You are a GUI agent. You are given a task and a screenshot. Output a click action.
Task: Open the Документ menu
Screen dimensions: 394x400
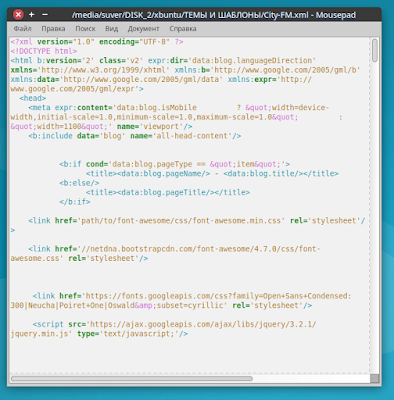[143, 29]
